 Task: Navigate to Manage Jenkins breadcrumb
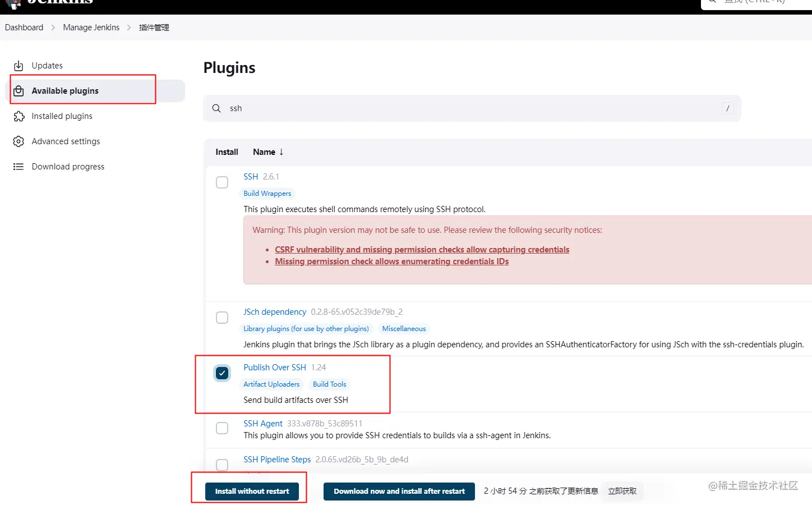[91, 27]
